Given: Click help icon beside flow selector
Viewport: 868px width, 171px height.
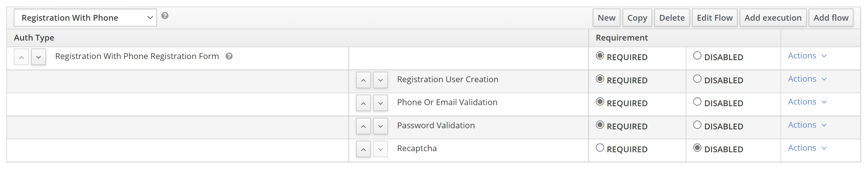Looking at the screenshot, I should 164,16.
